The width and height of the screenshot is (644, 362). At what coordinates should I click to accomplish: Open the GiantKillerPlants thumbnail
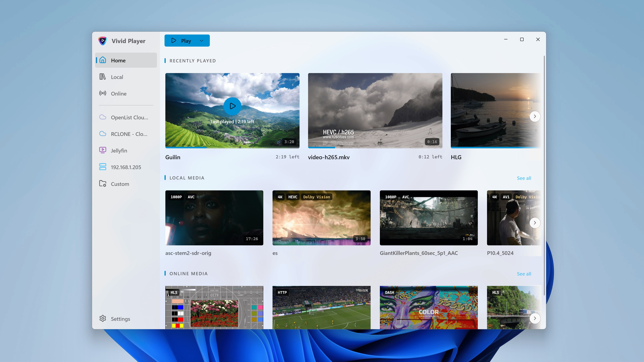pos(429,218)
